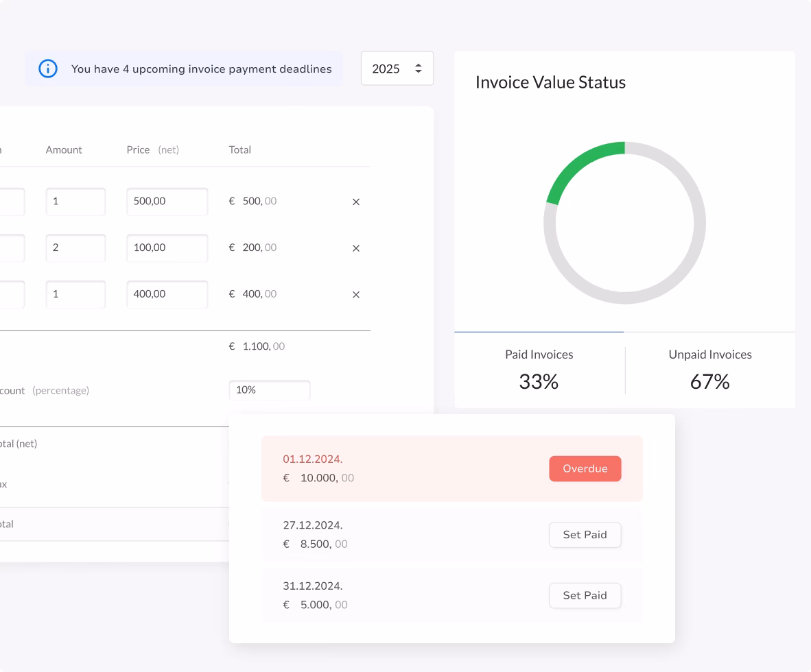Image resolution: width=811 pixels, height=672 pixels.
Task: Select the overdue 01.12.2024 invoice row
Action: point(412,469)
